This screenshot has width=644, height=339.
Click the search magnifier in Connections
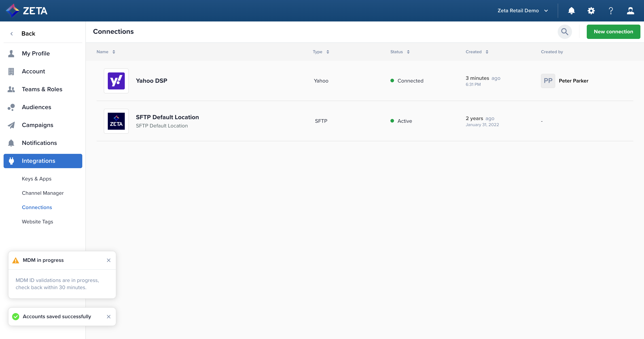564,32
